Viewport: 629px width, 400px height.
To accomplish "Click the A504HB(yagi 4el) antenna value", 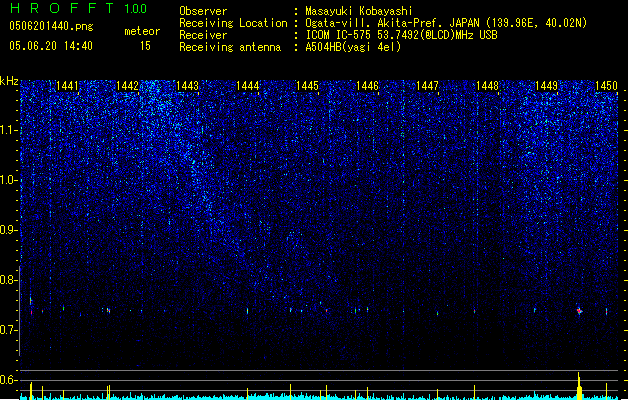I will (x=353, y=47).
